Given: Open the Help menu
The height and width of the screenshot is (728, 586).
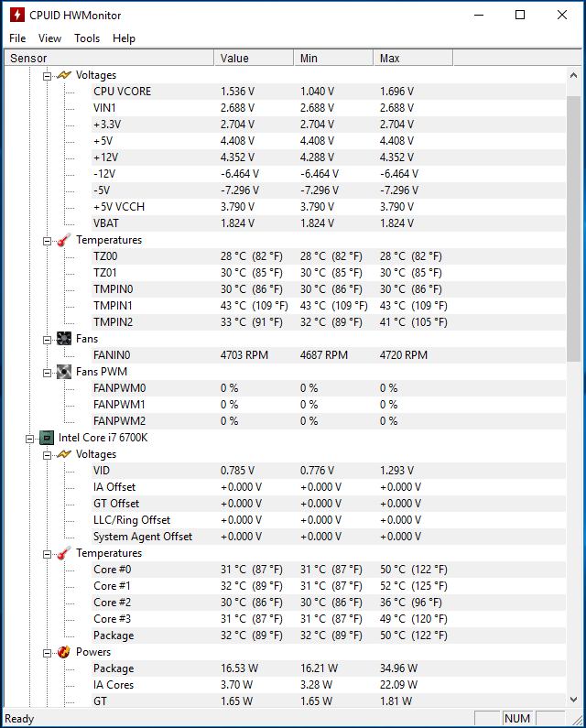Looking at the screenshot, I should 124,38.
